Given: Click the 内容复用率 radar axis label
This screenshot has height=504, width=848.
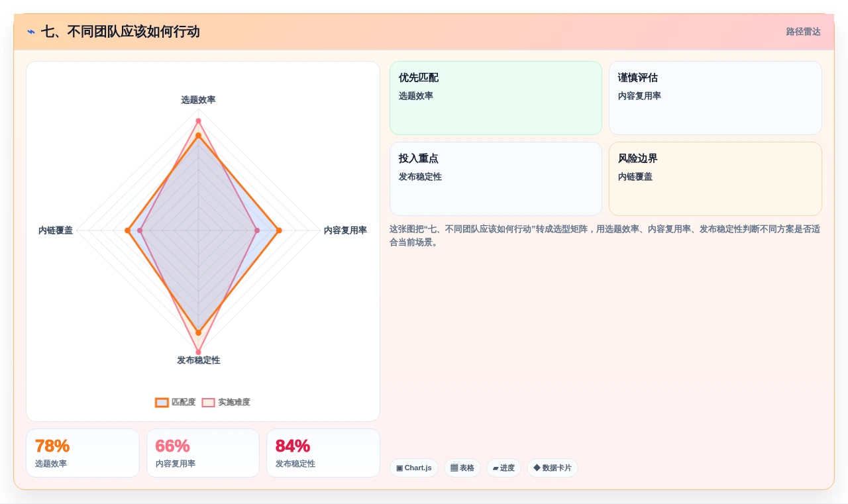Looking at the screenshot, I should [x=345, y=230].
